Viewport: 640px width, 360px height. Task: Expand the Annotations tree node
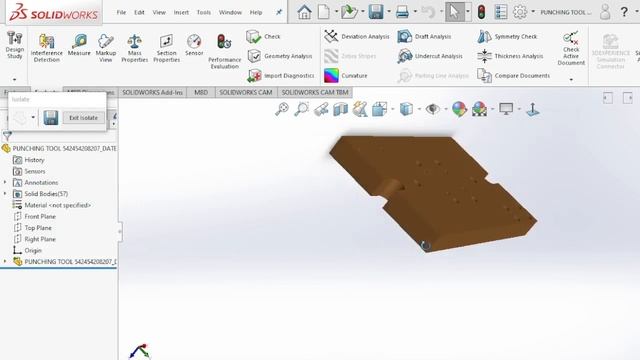pos(5,182)
